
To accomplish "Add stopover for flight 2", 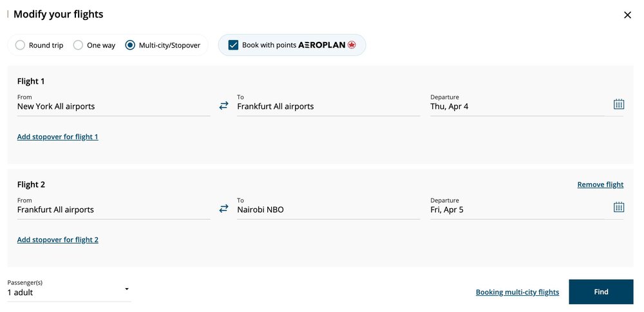I will pyautogui.click(x=57, y=240).
